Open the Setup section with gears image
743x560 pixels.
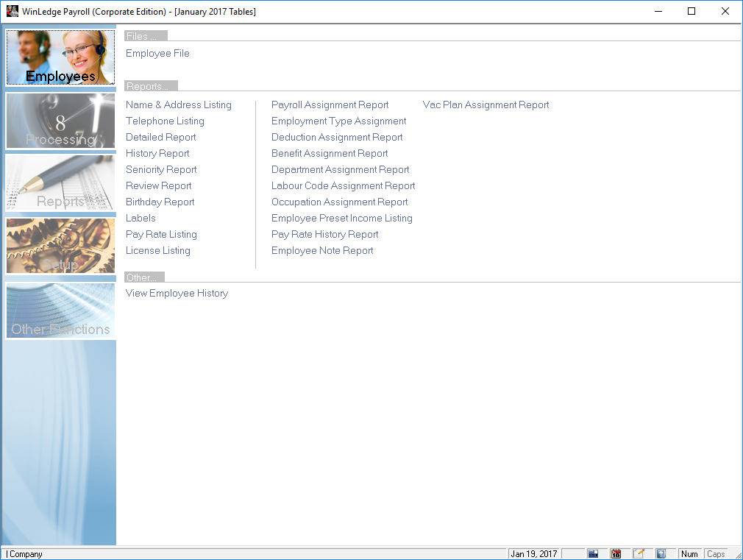60,246
